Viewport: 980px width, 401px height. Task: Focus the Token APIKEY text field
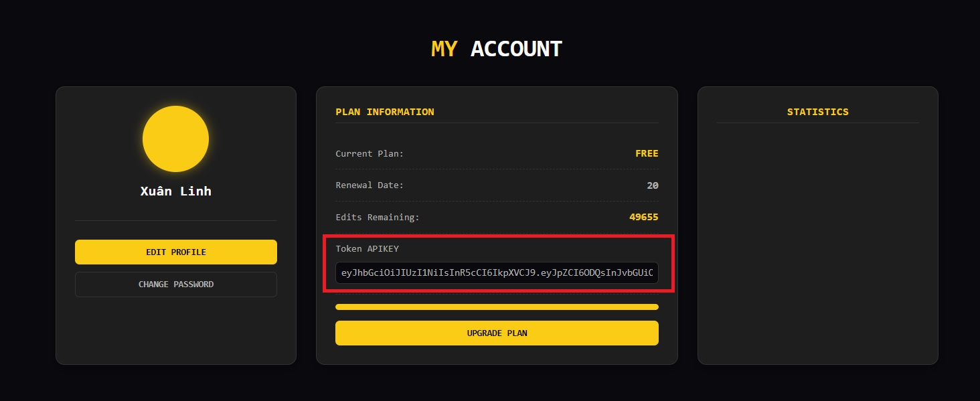497,273
